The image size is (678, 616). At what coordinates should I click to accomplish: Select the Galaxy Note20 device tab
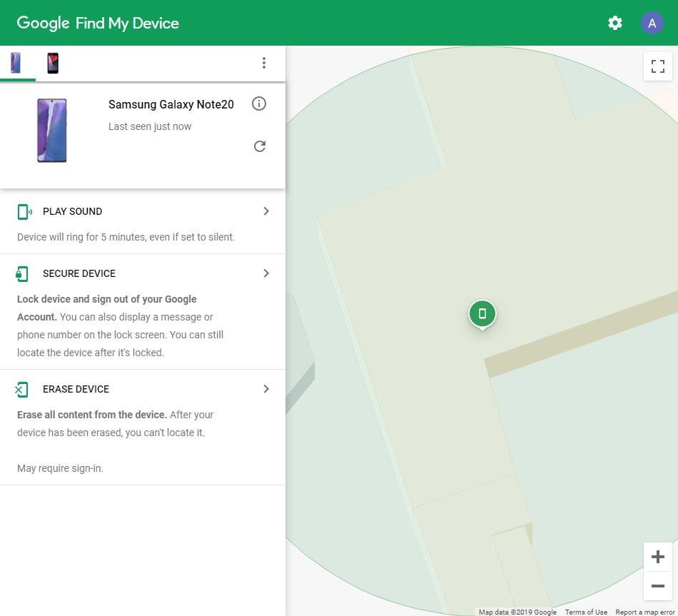pyautogui.click(x=16, y=63)
